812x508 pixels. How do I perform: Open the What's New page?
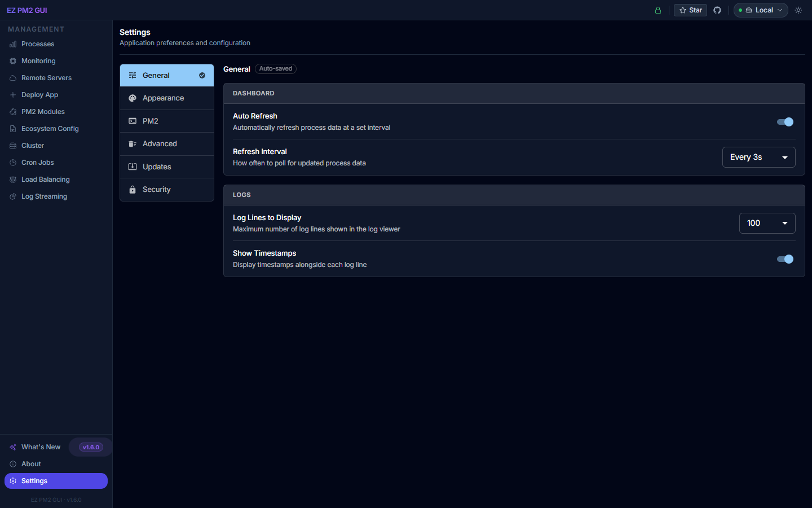coord(41,447)
